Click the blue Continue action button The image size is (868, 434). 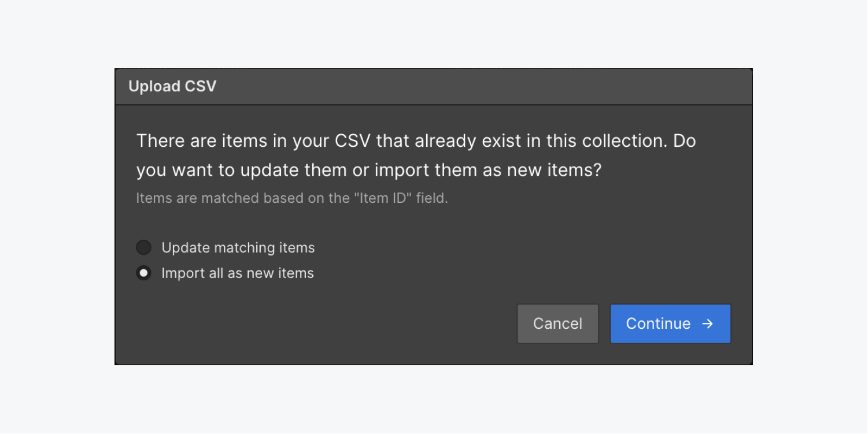click(x=670, y=324)
